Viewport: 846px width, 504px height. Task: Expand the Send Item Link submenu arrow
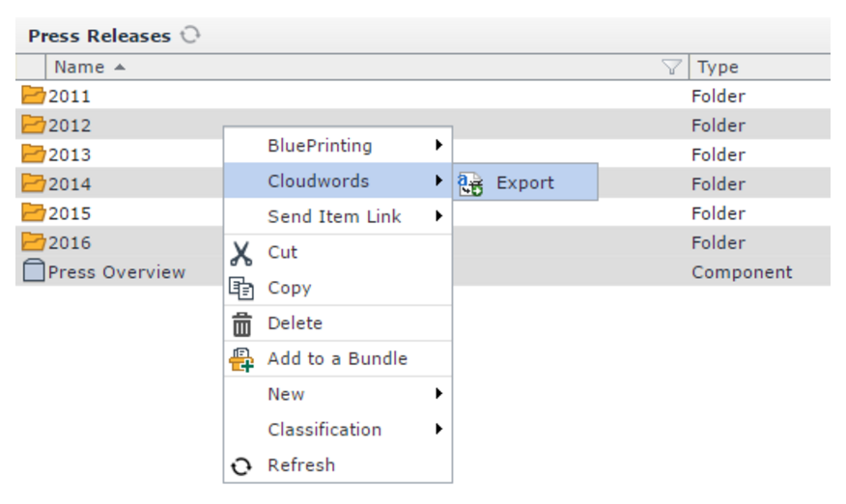[438, 216]
